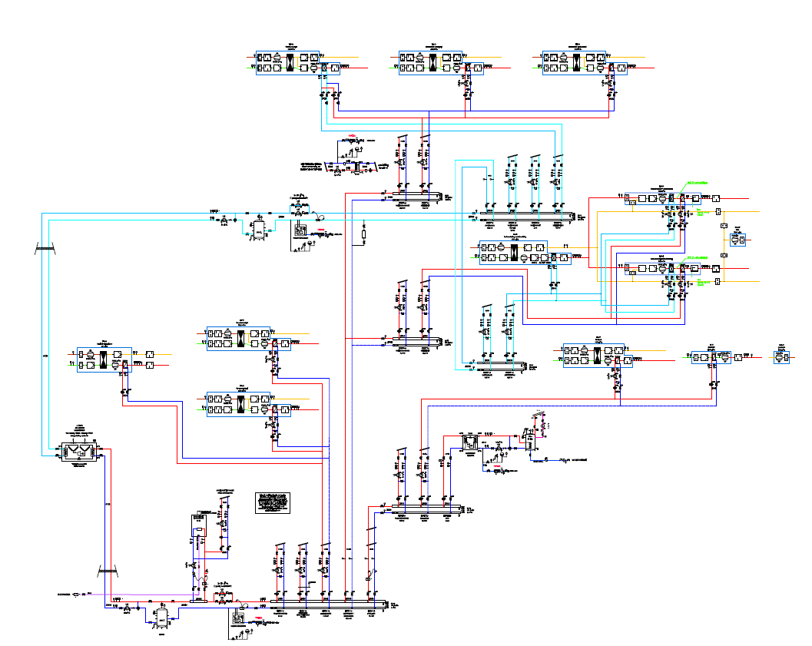This screenshot has height=646, width=812.
Task: Click the bottom main distribution header manifold
Action: [x=328, y=604]
